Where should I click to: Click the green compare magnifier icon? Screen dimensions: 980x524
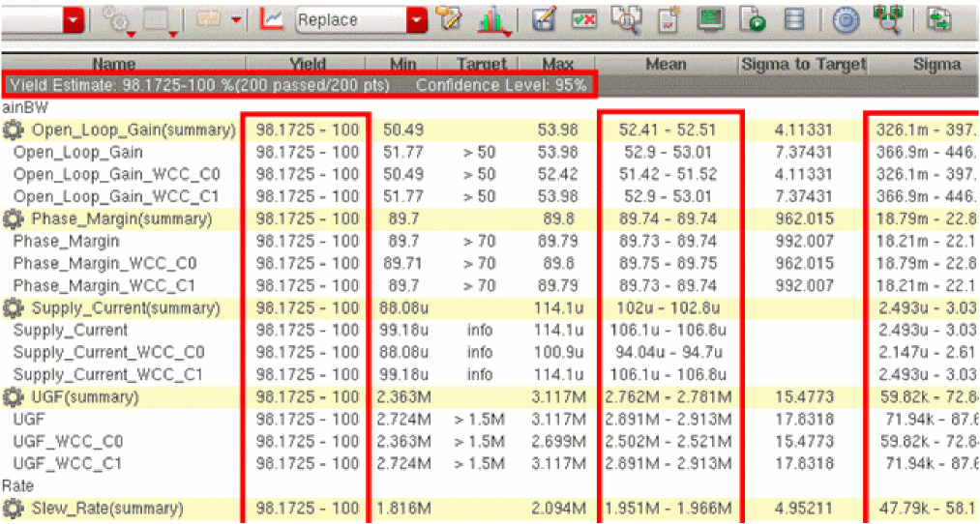888,18
